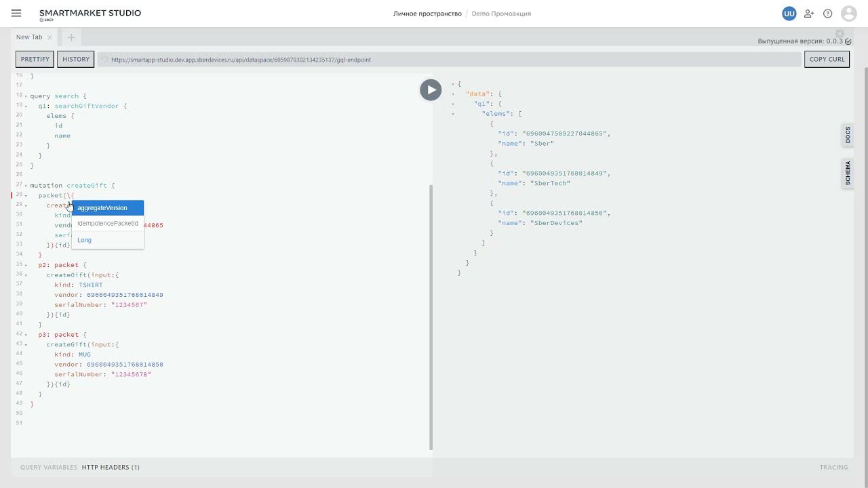Image resolution: width=868 pixels, height=488 pixels.
Task: Click the "Выпущенная версия: 0.0.3" label
Action: click(800, 41)
